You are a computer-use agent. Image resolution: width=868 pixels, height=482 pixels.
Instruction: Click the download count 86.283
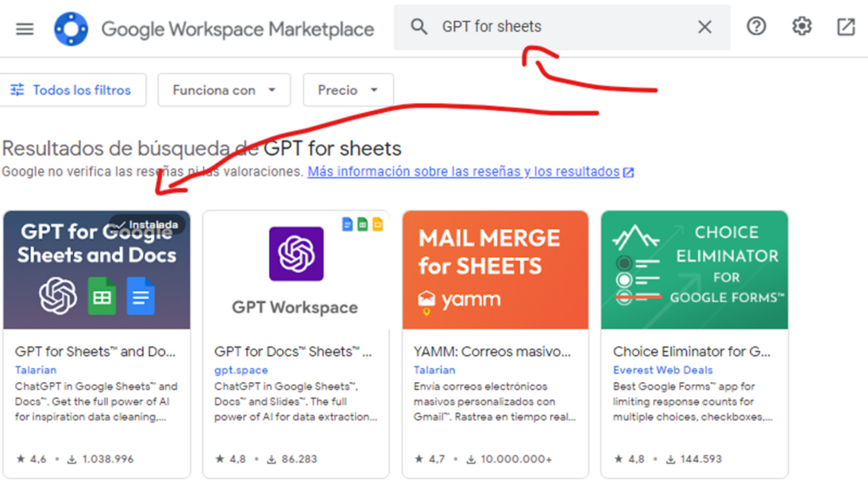(x=293, y=459)
